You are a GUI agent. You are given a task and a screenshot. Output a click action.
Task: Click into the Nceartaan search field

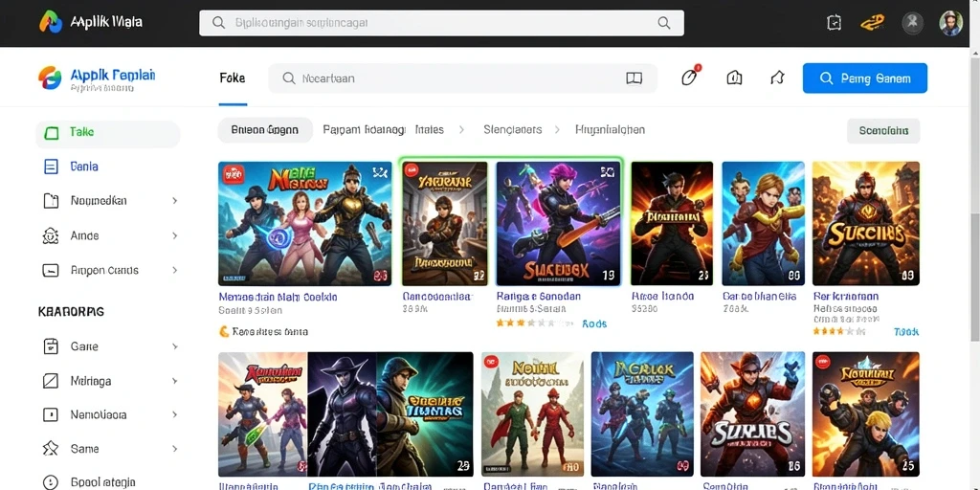pyautogui.click(x=462, y=78)
